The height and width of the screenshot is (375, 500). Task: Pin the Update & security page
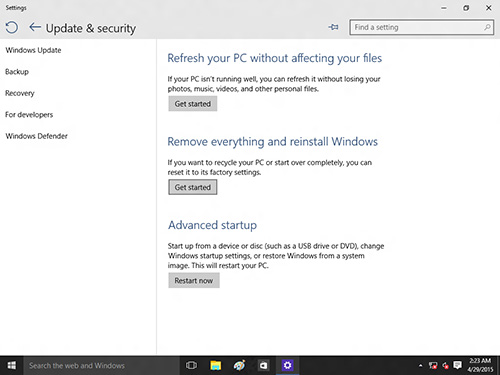333,27
